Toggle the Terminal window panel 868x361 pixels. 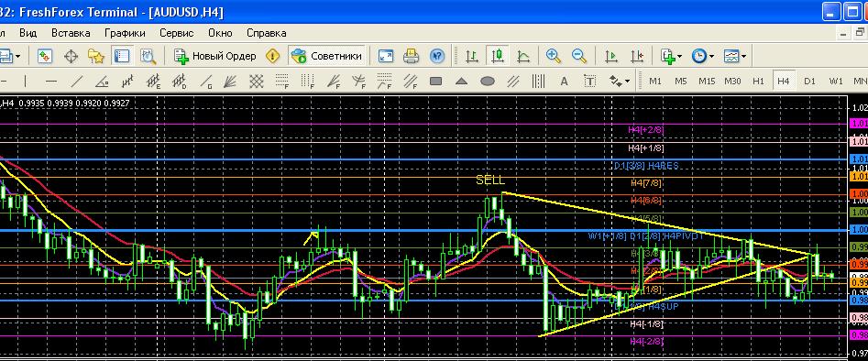pos(121,56)
